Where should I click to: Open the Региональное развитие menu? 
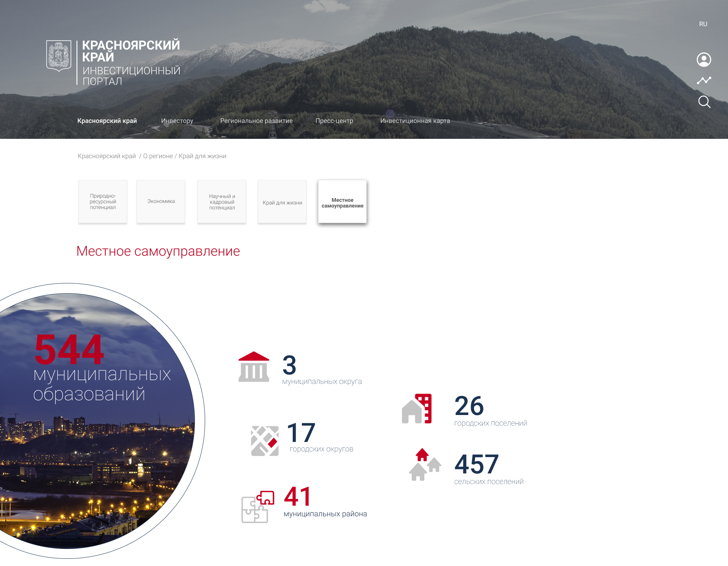256,121
